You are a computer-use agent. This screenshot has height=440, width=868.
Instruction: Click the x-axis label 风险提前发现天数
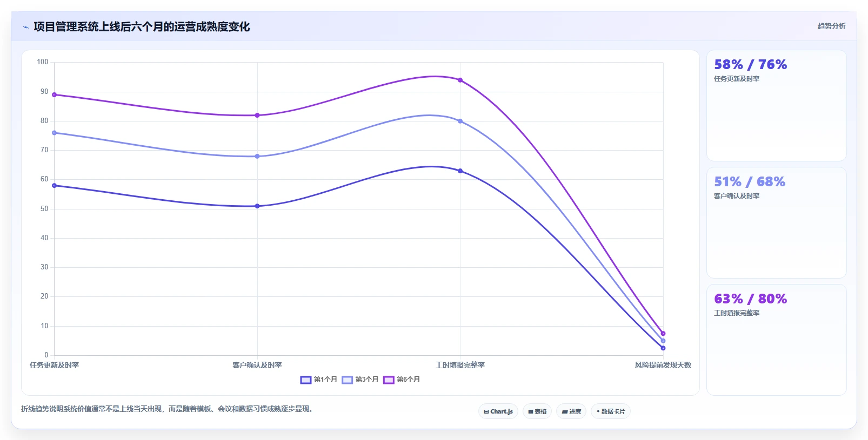click(663, 365)
